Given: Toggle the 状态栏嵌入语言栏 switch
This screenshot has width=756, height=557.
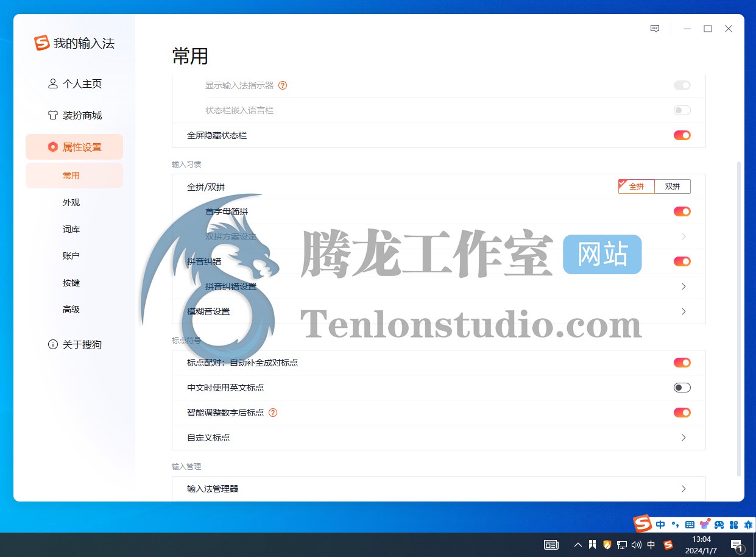Looking at the screenshot, I should tap(682, 110).
